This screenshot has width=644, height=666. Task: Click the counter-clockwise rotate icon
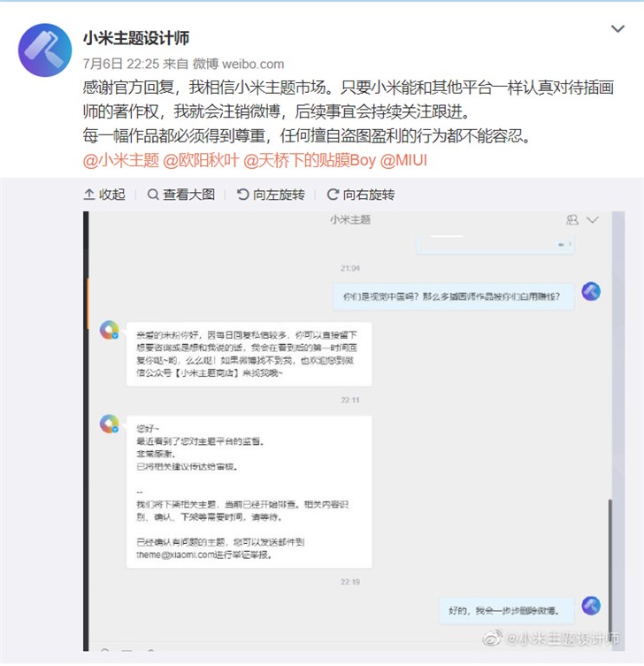[x=242, y=195]
